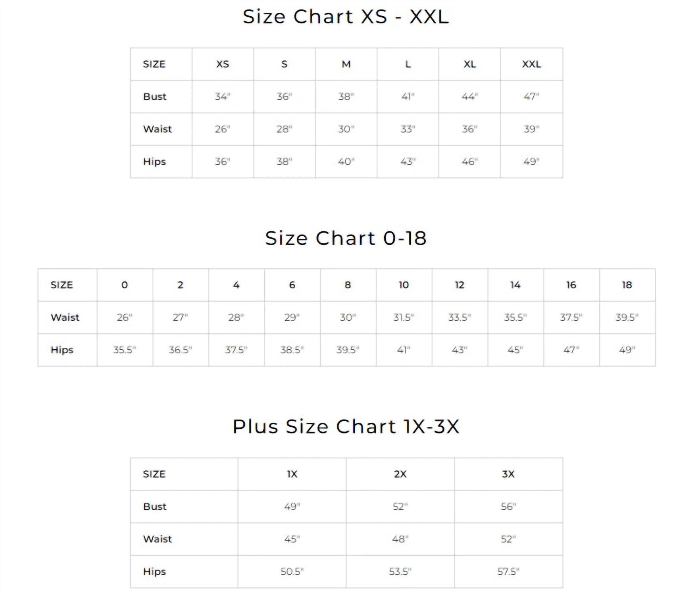This screenshot has height=595, width=700.
Task: Click Waist value for size 6
Action: pyautogui.click(x=292, y=318)
